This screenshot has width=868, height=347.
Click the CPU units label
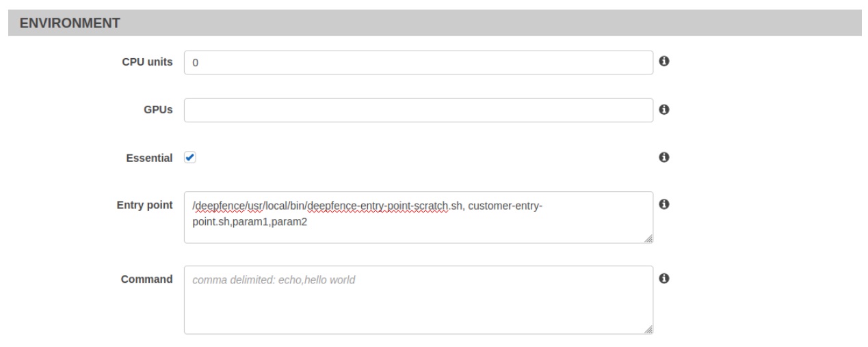[x=146, y=62]
